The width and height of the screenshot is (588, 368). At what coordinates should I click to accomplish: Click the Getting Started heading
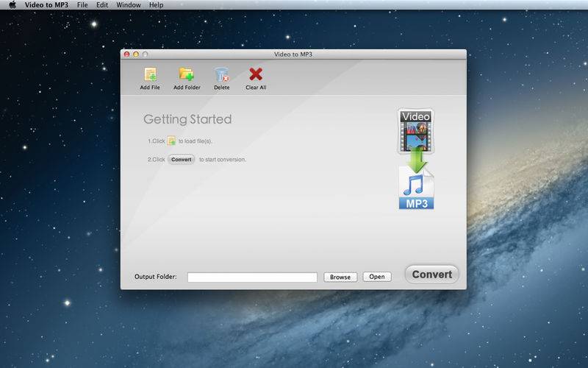[187, 119]
